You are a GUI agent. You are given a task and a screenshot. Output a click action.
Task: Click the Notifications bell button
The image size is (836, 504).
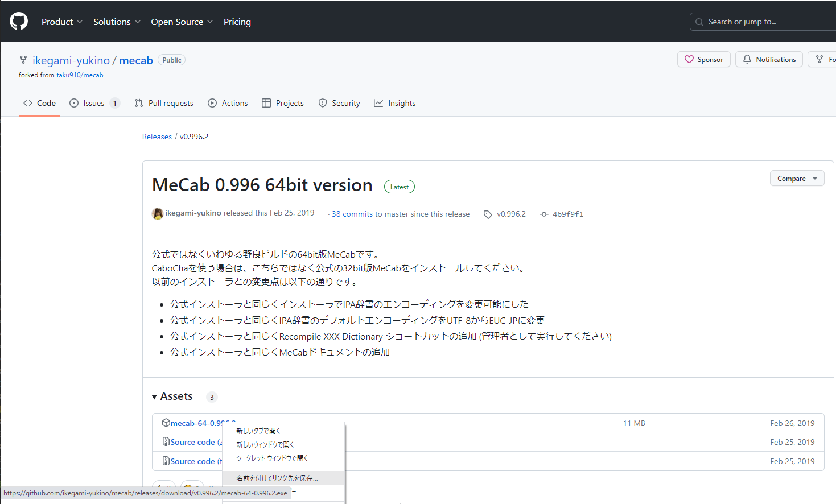[x=769, y=59]
